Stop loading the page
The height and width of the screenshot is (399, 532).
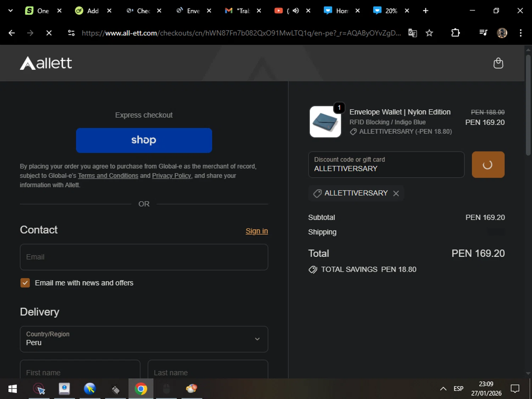click(49, 33)
